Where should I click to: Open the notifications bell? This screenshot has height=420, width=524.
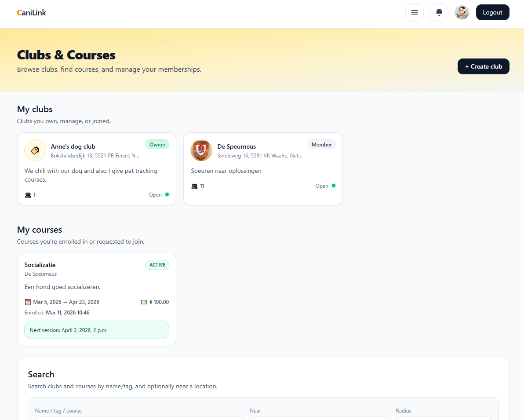click(x=439, y=12)
